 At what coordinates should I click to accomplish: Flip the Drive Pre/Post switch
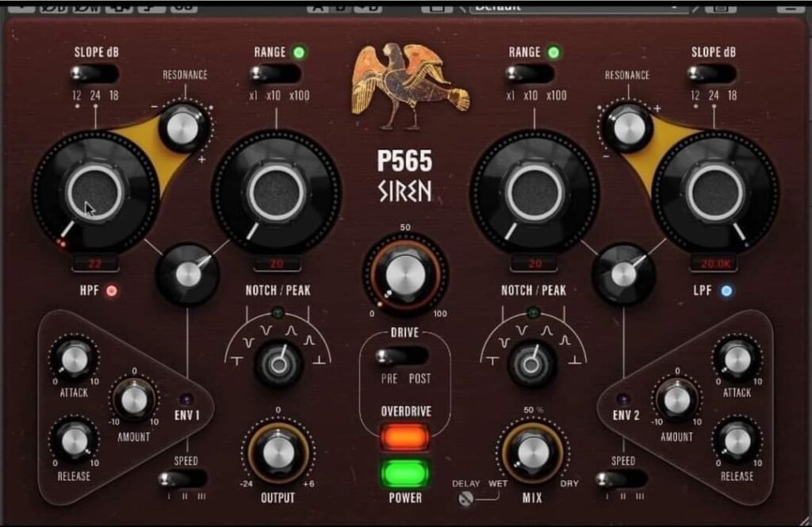pyautogui.click(x=402, y=356)
